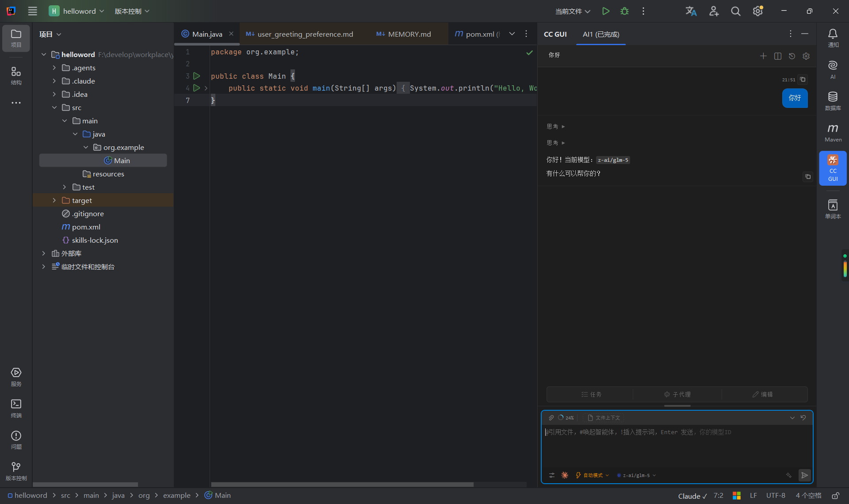Attach a file using the paperclip icon
The height and width of the screenshot is (504, 849).
click(x=551, y=417)
